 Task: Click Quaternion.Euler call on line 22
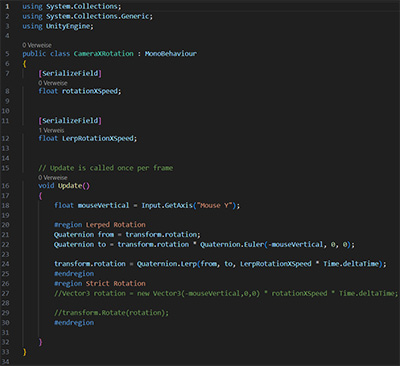[232, 244]
